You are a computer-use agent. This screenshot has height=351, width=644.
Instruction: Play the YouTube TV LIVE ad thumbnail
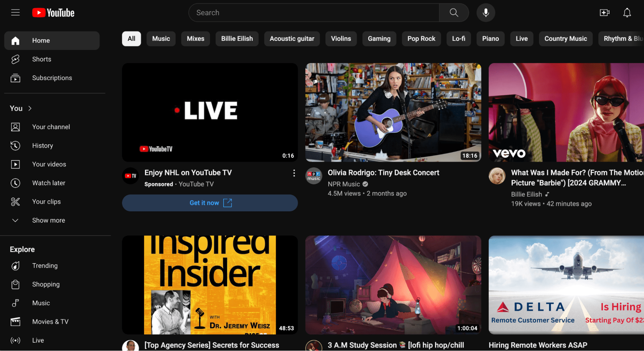[210, 112]
